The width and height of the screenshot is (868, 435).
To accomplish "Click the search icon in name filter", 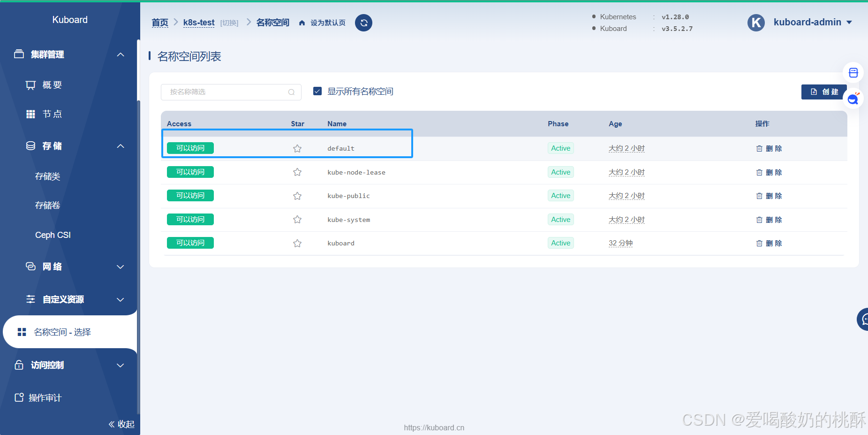I will pyautogui.click(x=291, y=92).
